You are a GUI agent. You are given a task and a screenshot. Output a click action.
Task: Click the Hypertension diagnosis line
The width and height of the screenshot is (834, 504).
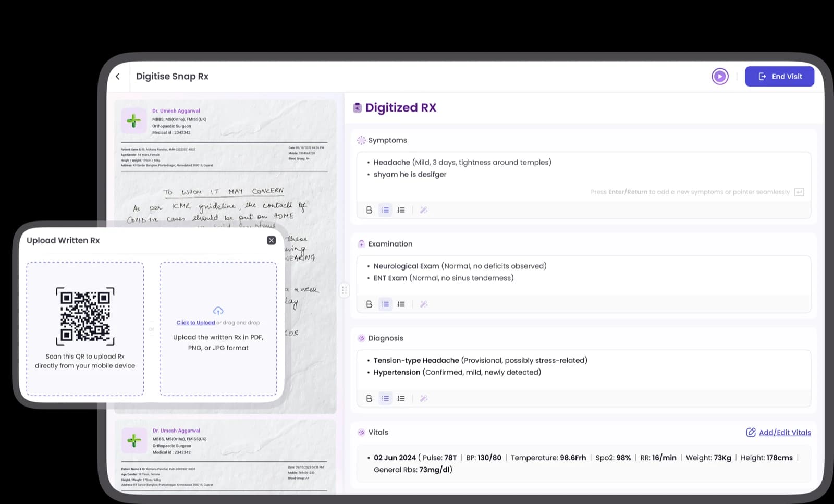pyautogui.click(x=457, y=373)
